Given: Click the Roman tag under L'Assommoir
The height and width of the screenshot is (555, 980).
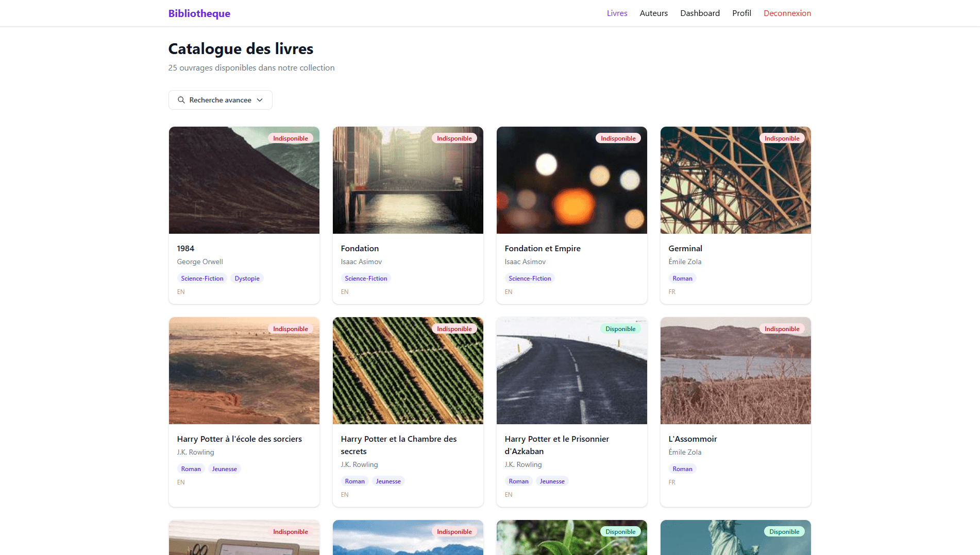Looking at the screenshot, I should (682, 469).
